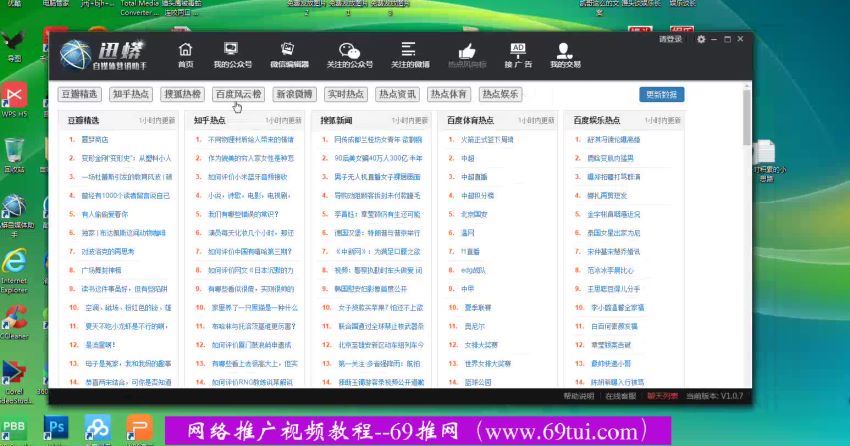This screenshot has width=850, height=446.
Task: Open 我的交易 person icon
Action: [x=565, y=55]
